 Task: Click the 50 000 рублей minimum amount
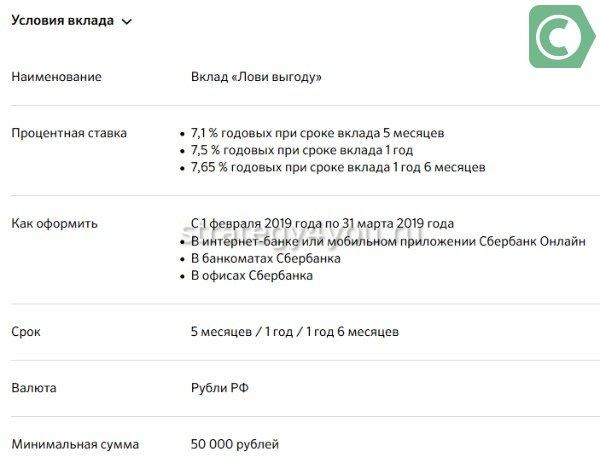pyautogui.click(x=235, y=444)
